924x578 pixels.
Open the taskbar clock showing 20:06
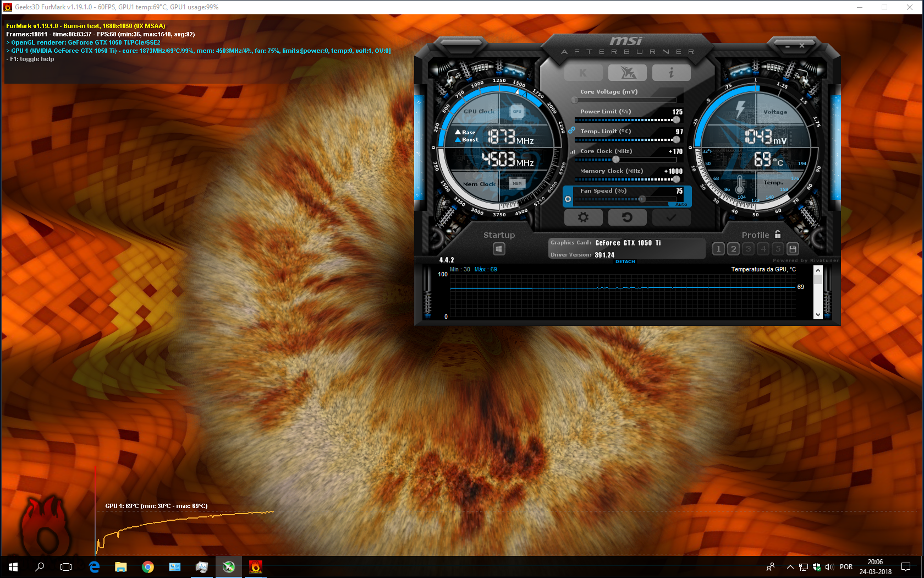(876, 567)
